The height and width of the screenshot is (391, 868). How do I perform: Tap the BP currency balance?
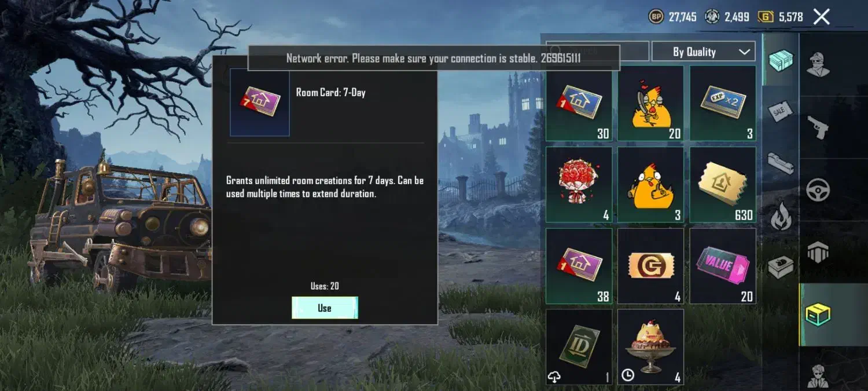672,17
